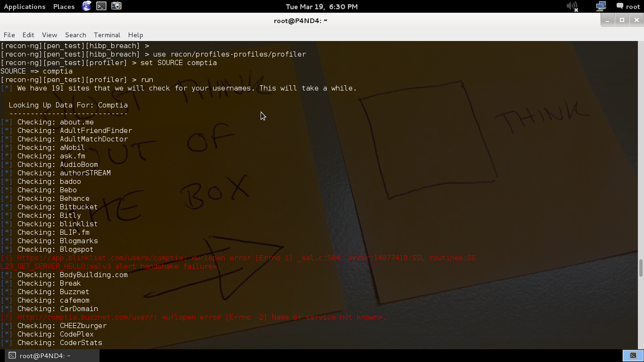The width and height of the screenshot is (644, 362).
Task: Open the root user menu
Action: pyautogui.click(x=628, y=7)
